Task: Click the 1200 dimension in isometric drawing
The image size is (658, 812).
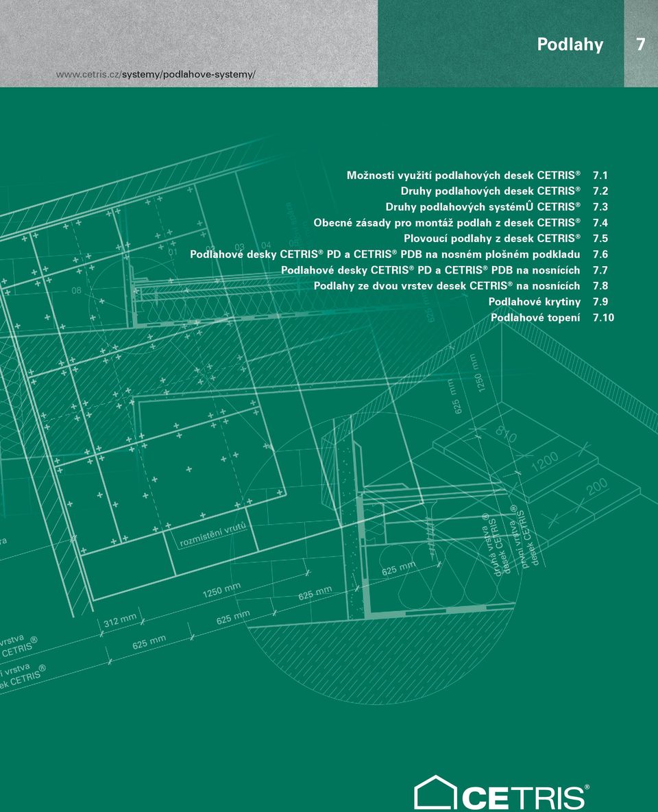Action: coord(545,460)
